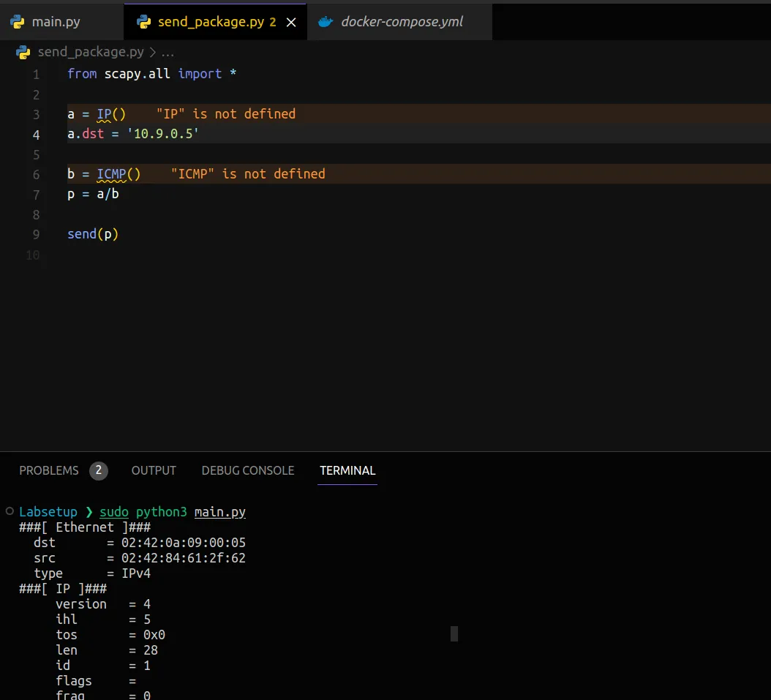
Task: Show the PROBLEMS panel
Action: [x=49, y=470]
